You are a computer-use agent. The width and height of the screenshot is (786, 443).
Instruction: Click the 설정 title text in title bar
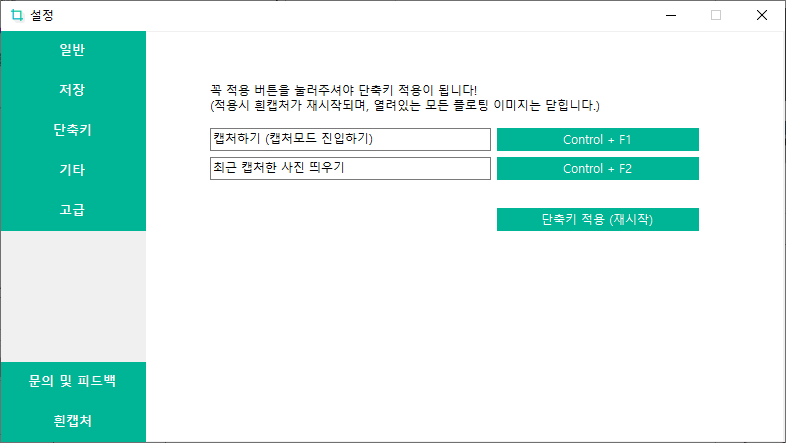click(x=42, y=16)
